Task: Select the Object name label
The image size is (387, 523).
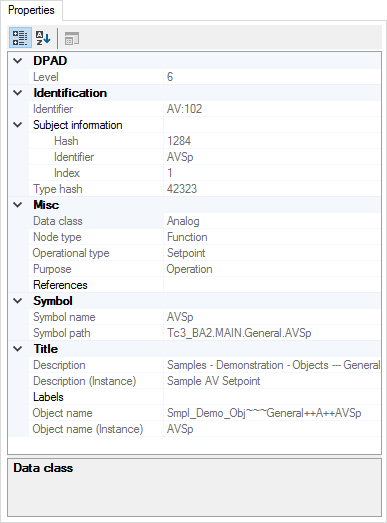Action: pos(62,413)
